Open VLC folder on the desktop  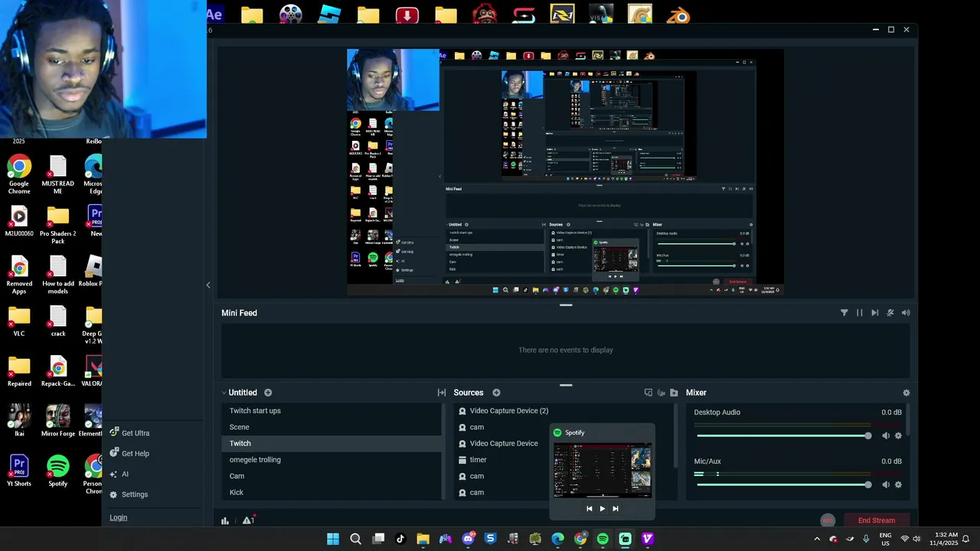click(19, 321)
